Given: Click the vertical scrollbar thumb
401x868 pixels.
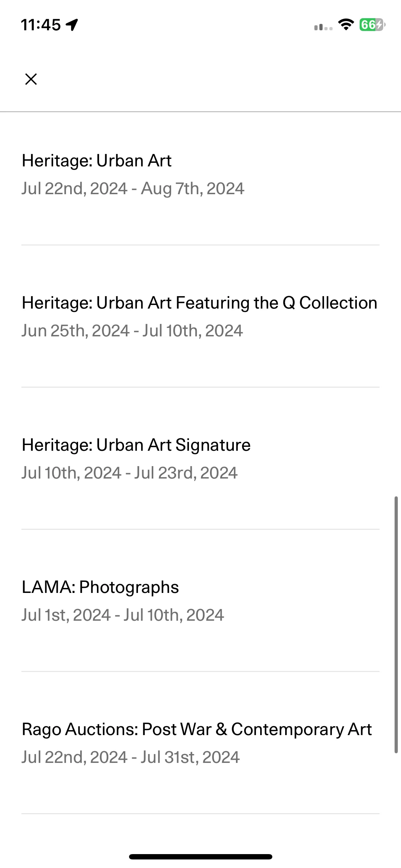Looking at the screenshot, I should (x=396, y=624).
